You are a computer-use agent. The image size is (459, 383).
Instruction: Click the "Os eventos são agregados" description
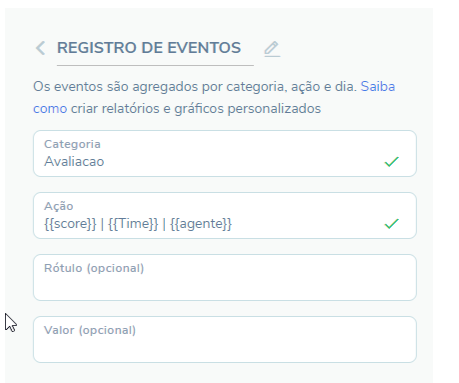point(115,87)
